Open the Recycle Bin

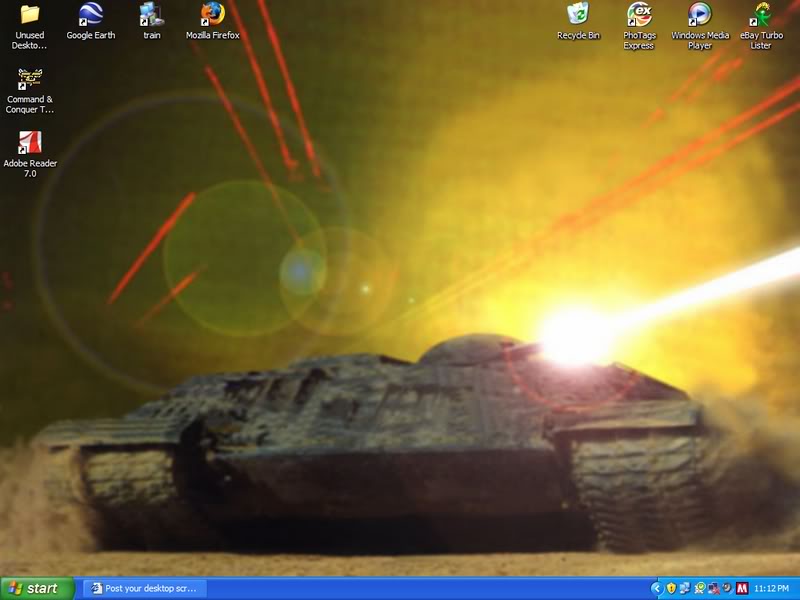click(x=578, y=21)
